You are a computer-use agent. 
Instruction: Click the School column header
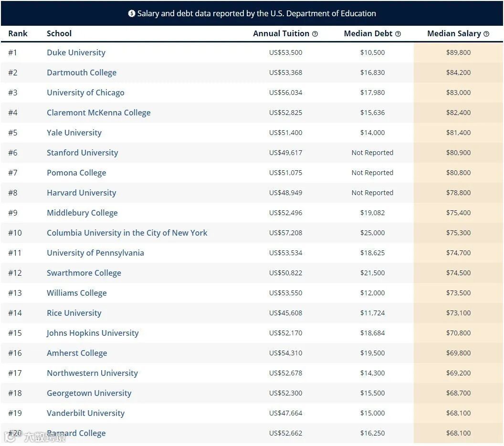tap(59, 33)
